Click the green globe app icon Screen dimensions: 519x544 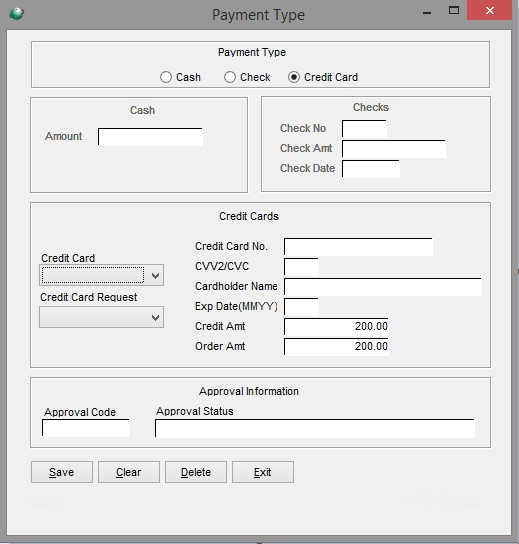[x=16, y=14]
